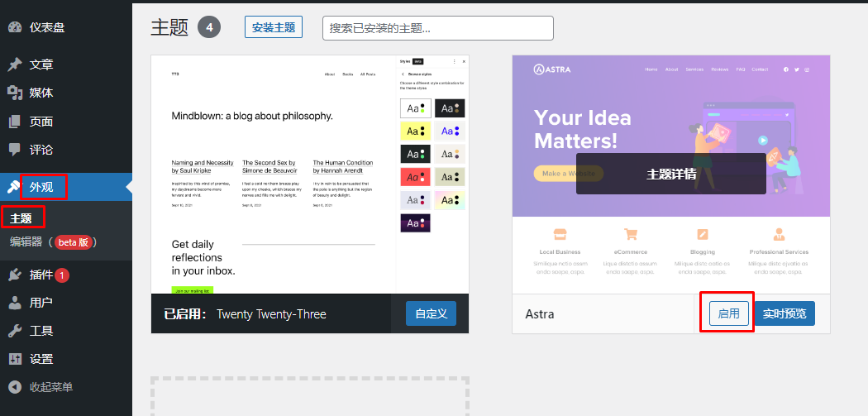
Task: Click the collapse arrow icon for 收起菜单
Action: (x=15, y=387)
